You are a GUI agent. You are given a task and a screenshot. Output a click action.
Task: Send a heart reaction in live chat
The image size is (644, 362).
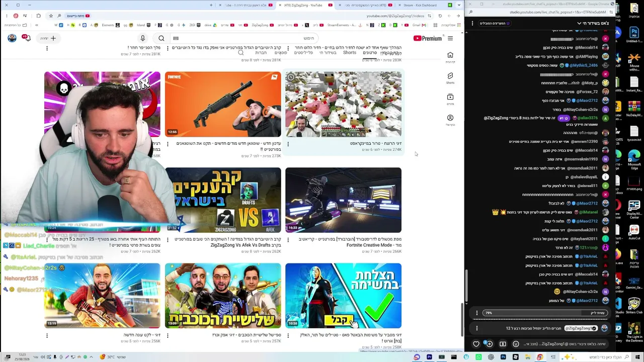coord(476,344)
